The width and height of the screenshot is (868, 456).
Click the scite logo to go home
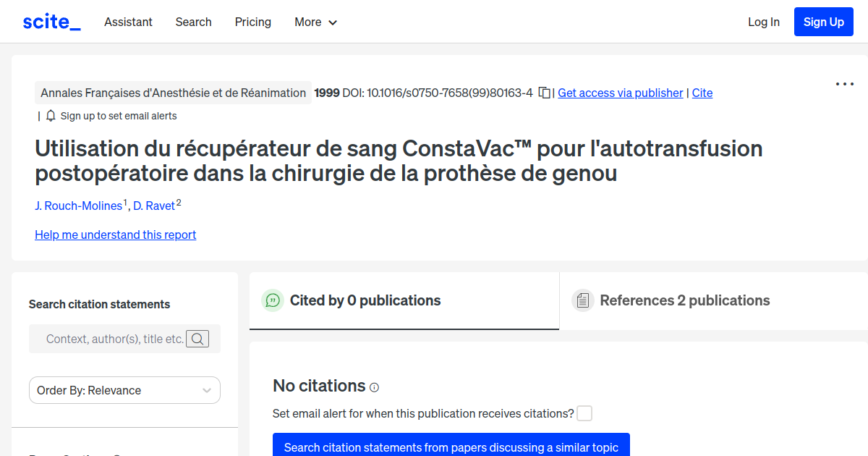pos(51,21)
